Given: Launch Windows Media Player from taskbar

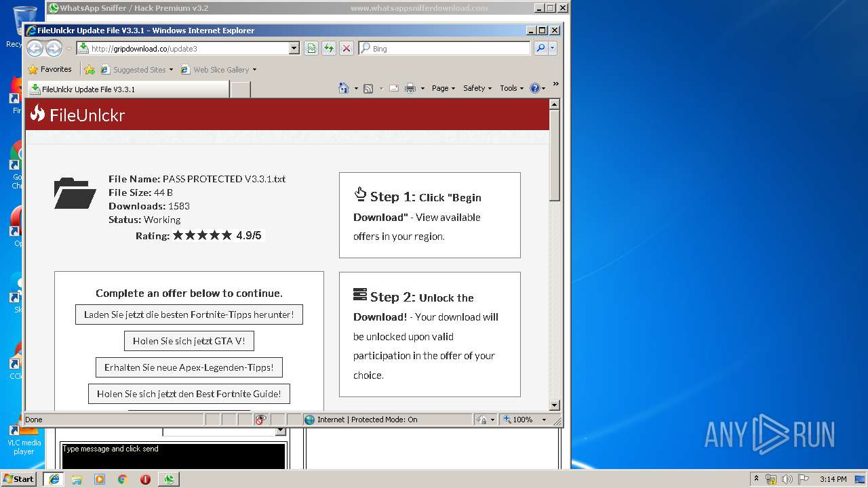Looking at the screenshot, I should [100, 479].
